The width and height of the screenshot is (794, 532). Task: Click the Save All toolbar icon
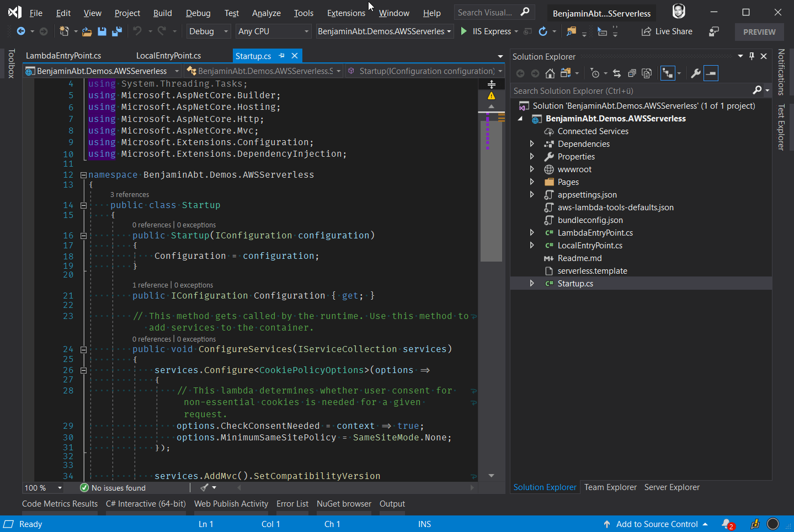(x=117, y=31)
